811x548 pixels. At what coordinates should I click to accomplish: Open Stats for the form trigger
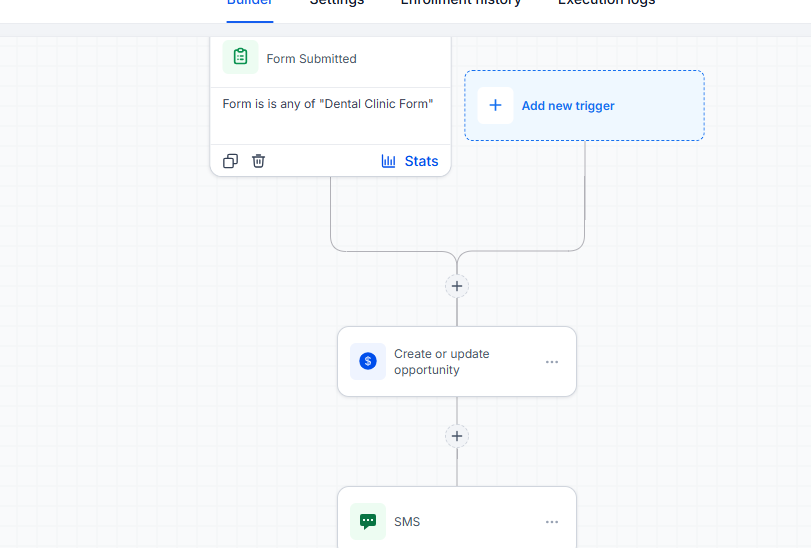coord(410,161)
